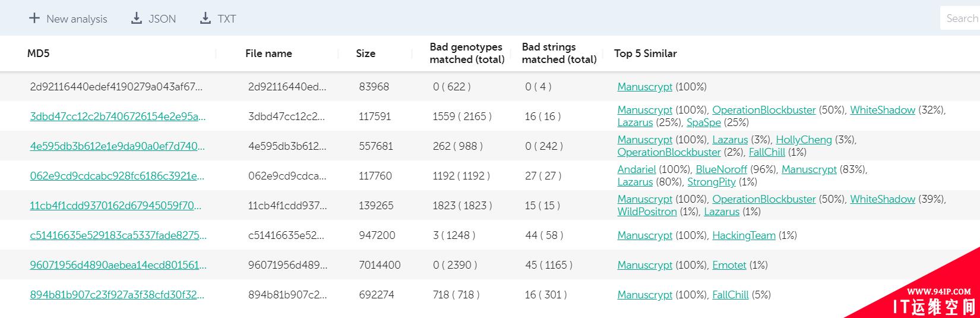Open MD5 link 3dbd47cc12c2b7406726154e2e95a
Viewport: 980px width, 318px height.
tap(118, 117)
